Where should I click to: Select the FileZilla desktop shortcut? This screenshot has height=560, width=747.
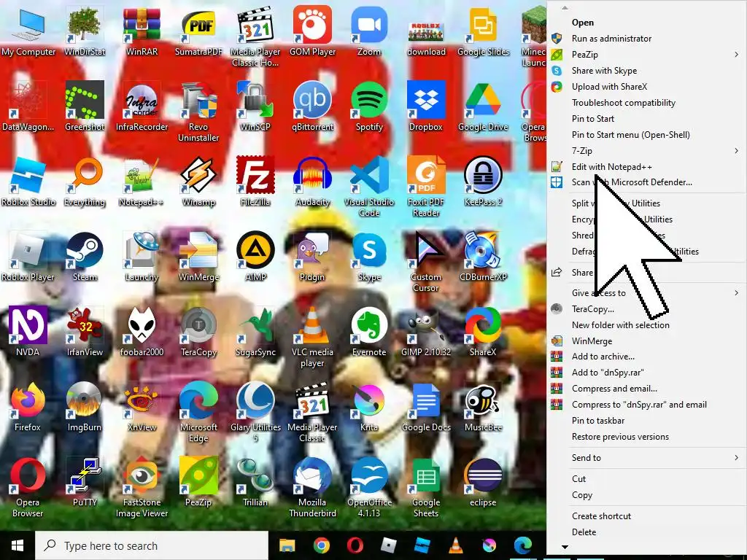pos(255,182)
